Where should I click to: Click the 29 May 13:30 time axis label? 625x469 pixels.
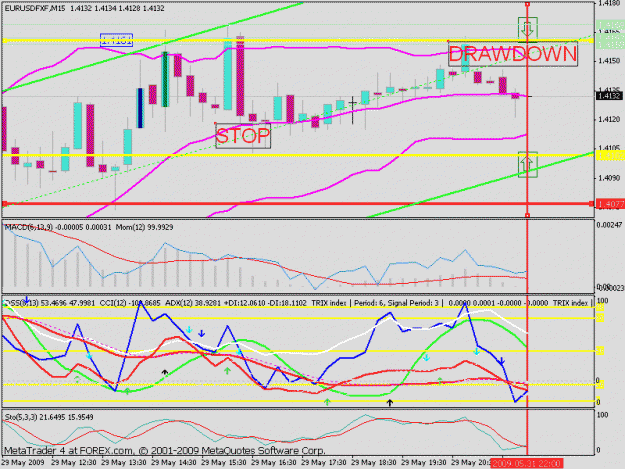(x=124, y=463)
